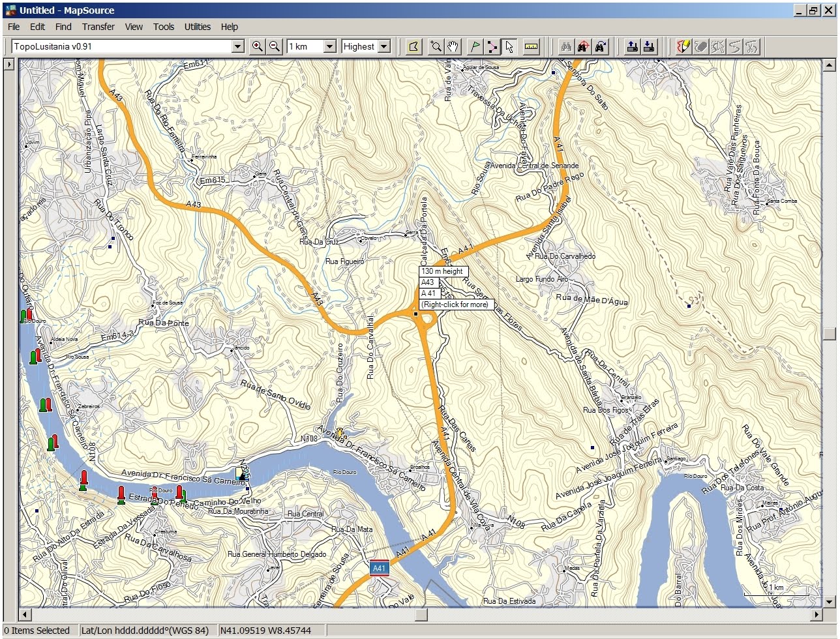This screenshot has height=639, width=840.
Task: Click the 'Avenida Central de Senande' label
Action: pyautogui.click(x=535, y=166)
